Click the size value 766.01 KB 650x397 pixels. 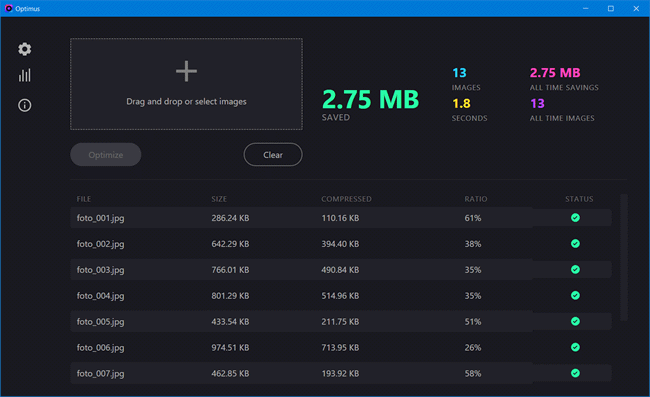230,270
